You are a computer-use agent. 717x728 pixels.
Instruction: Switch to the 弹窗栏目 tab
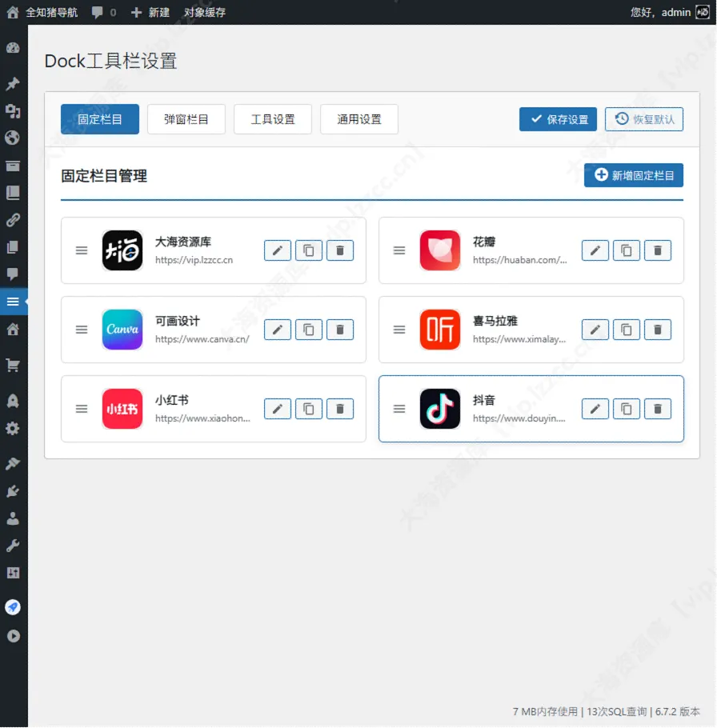[x=186, y=118]
